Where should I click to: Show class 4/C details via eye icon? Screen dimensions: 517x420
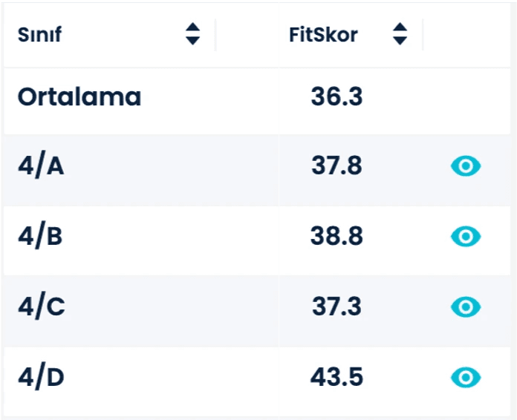click(x=466, y=307)
